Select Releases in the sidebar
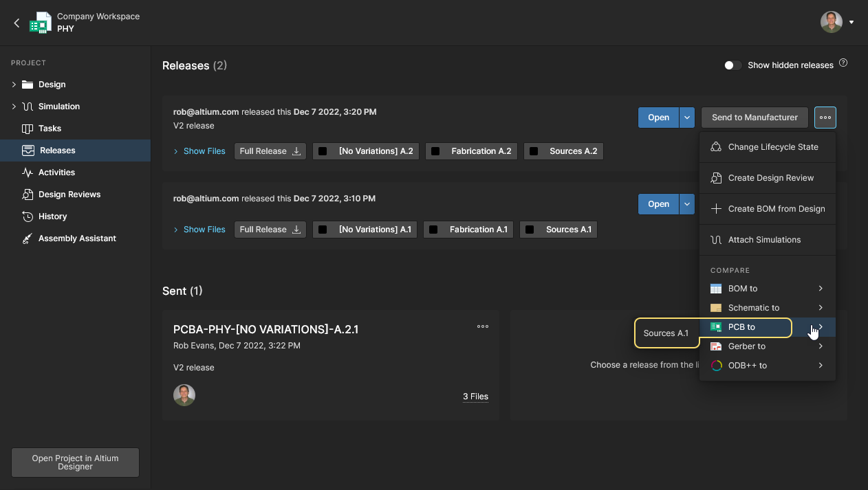The image size is (868, 490). coord(75,151)
